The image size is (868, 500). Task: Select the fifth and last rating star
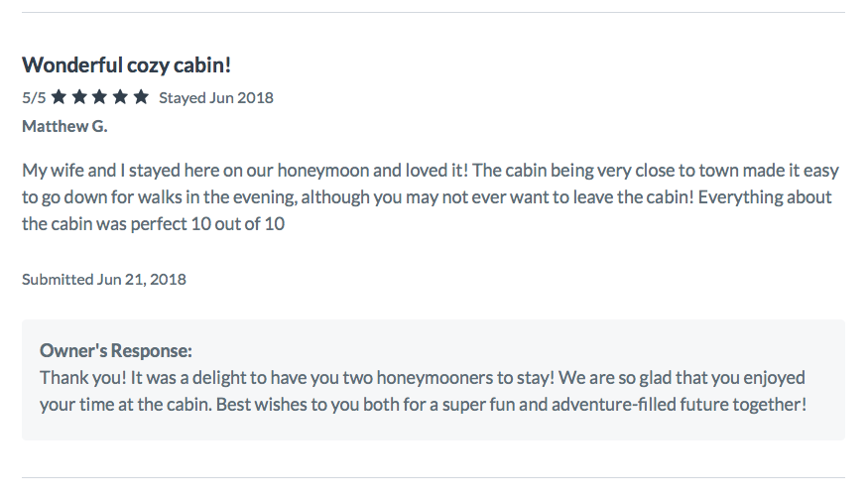point(141,97)
